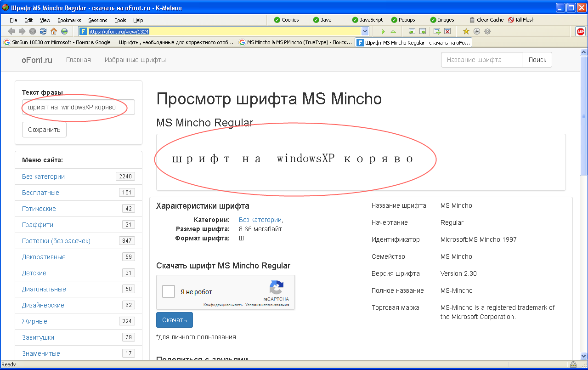Viewport: 588px width, 370px height.
Task: Click the oFont.ru site logo link
Action: point(37,60)
